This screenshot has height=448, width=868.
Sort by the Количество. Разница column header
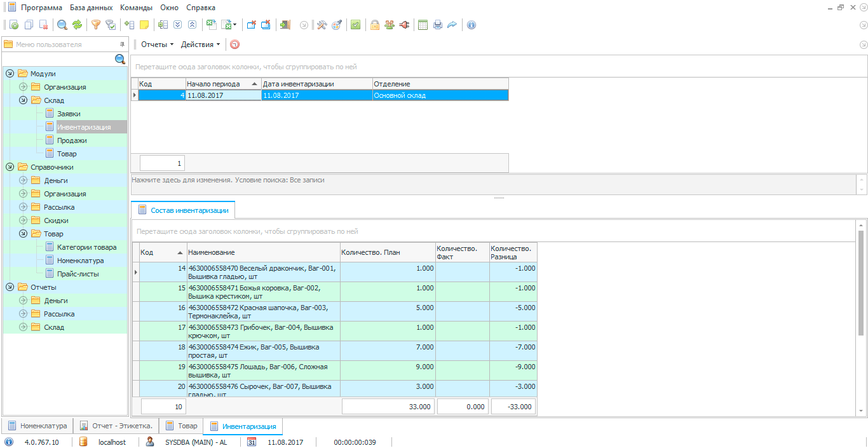click(x=513, y=253)
